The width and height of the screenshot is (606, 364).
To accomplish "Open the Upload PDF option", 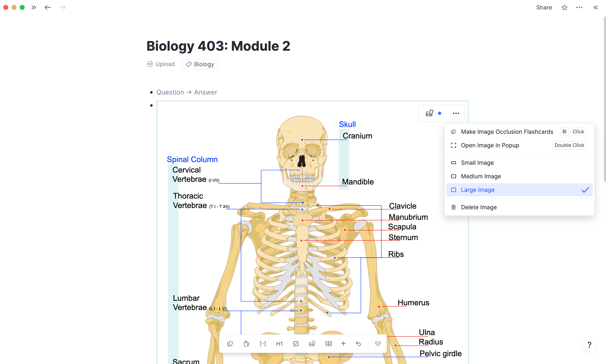I will coord(161,64).
